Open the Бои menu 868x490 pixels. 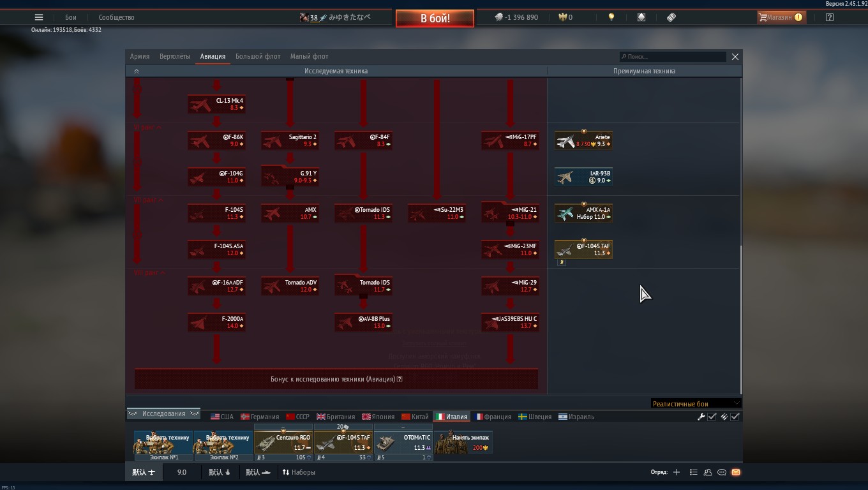click(70, 17)
